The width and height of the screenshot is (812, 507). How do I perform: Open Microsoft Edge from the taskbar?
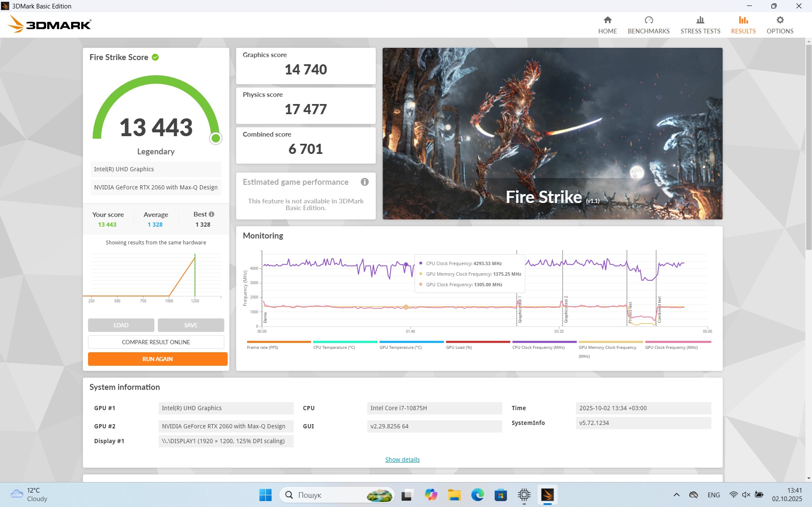477,495
